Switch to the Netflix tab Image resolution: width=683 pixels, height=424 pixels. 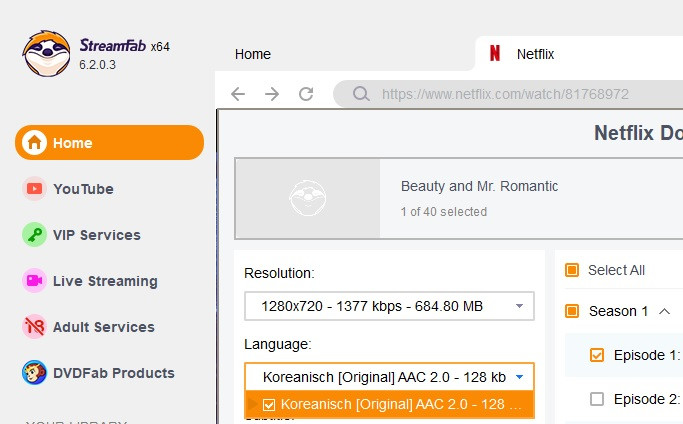[x=534, y=54]
